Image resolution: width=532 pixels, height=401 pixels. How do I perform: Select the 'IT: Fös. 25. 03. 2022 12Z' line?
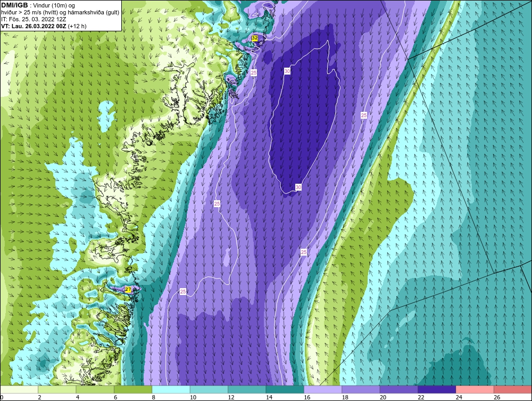34,19
